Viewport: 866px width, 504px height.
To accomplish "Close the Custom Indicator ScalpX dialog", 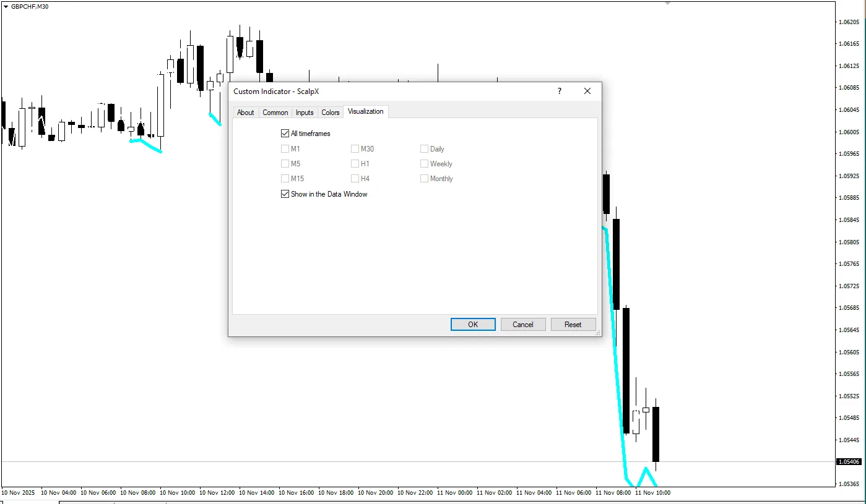I will point(587,91).
